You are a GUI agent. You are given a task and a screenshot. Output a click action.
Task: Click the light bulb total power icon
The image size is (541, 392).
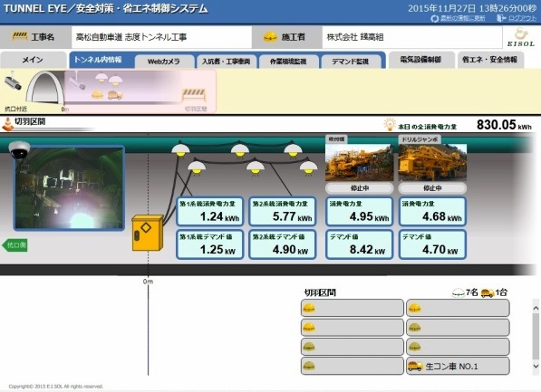click(x=390, y=124)
